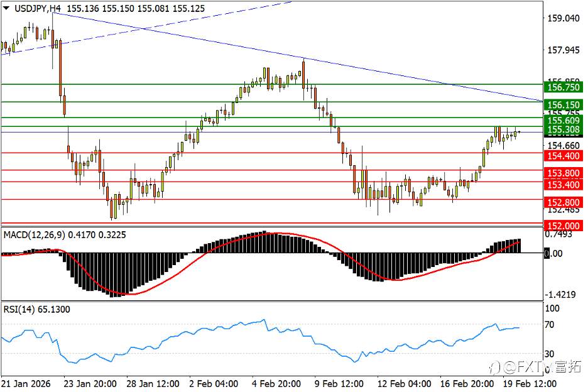Select the 9 Feb 12:00 time axis label
Viewport: 588px width, 392px height.
click(339, 384)
